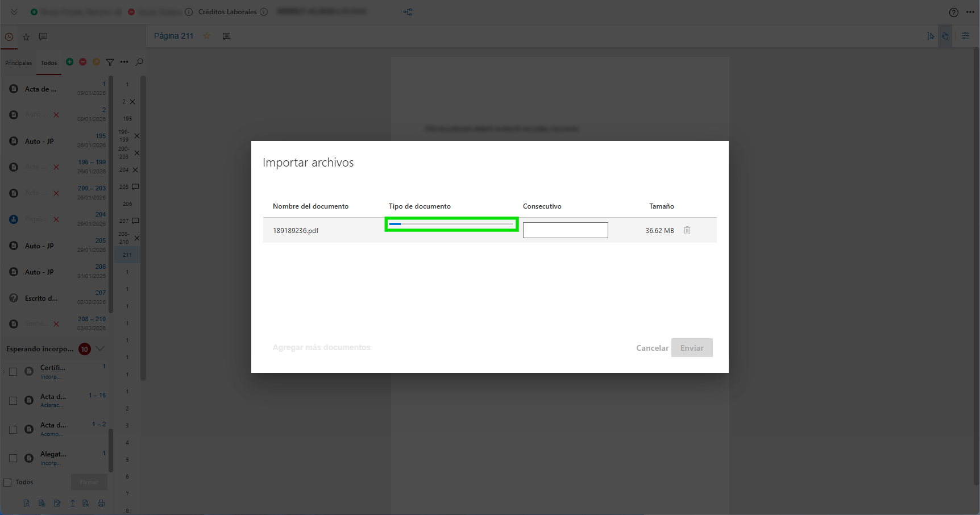The width and height of the screenshot is (980, 515).
Task: Click the upload progress bar for 189189236.pdf
Action: pyautogui.click(x=451, y=224)
